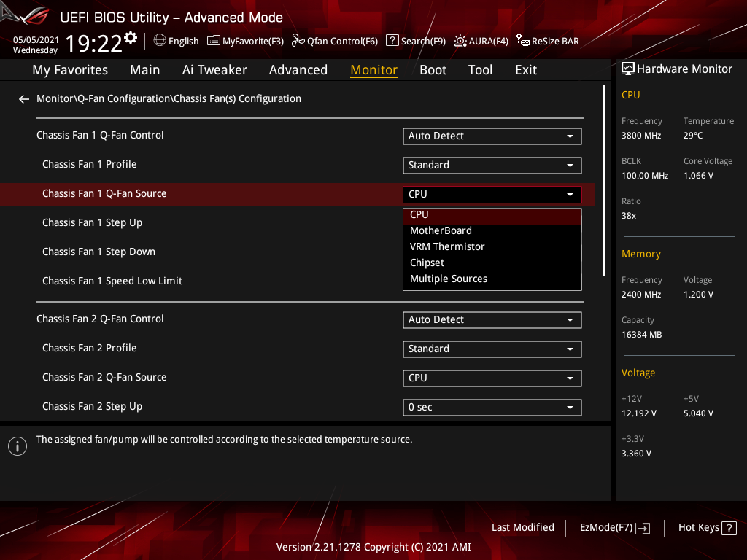Screen dimensions: 747x560
Task: Click Hot Keys label
Action: [x=698, y=528]
